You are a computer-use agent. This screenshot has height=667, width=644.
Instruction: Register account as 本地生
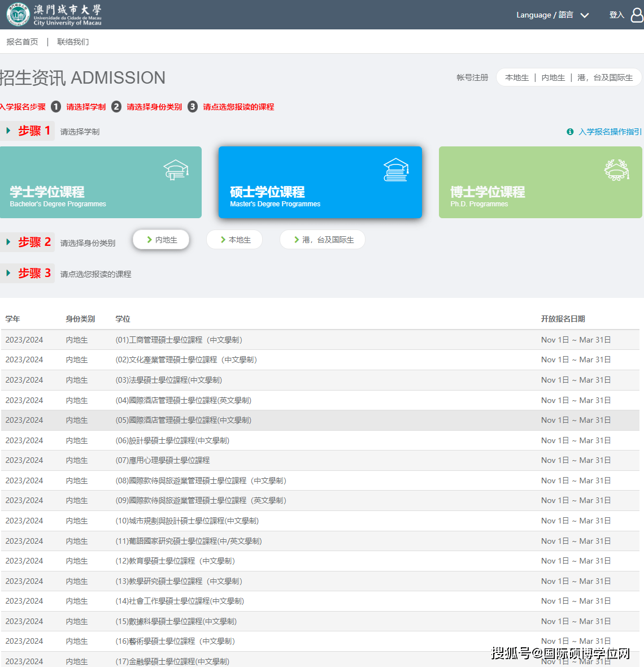[x=517, y=77]
